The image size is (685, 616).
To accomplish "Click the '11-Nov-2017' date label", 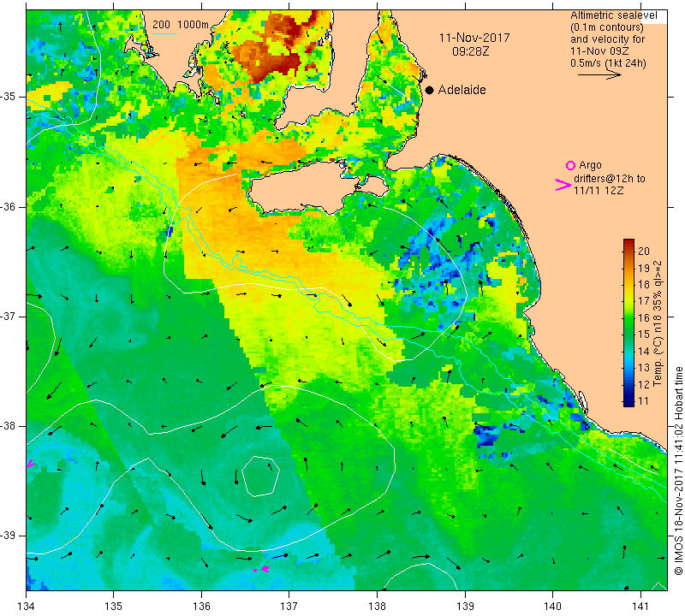I will pyautogui.click(x=474, y=38).
